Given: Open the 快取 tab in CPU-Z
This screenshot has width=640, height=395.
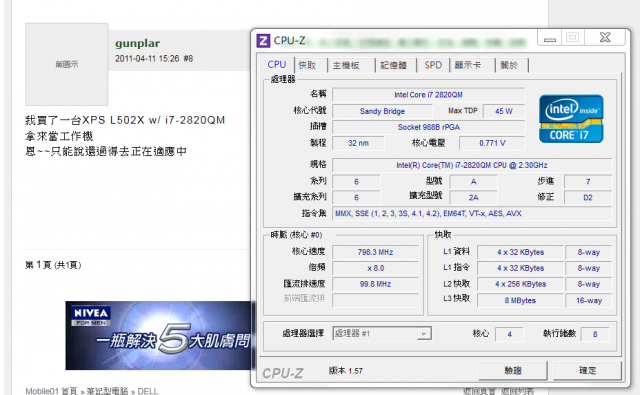Looking at the screenshot, I should (311, 65).
